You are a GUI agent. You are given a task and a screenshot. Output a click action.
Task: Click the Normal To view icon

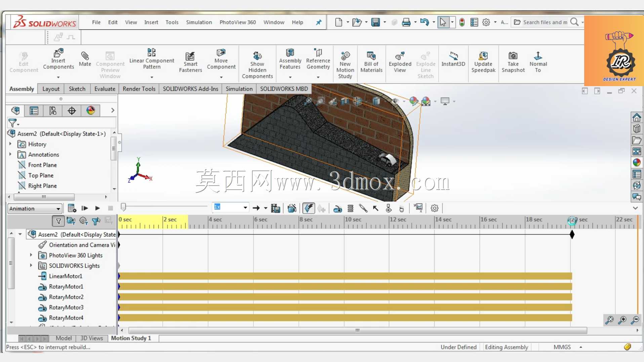(538, 62)
